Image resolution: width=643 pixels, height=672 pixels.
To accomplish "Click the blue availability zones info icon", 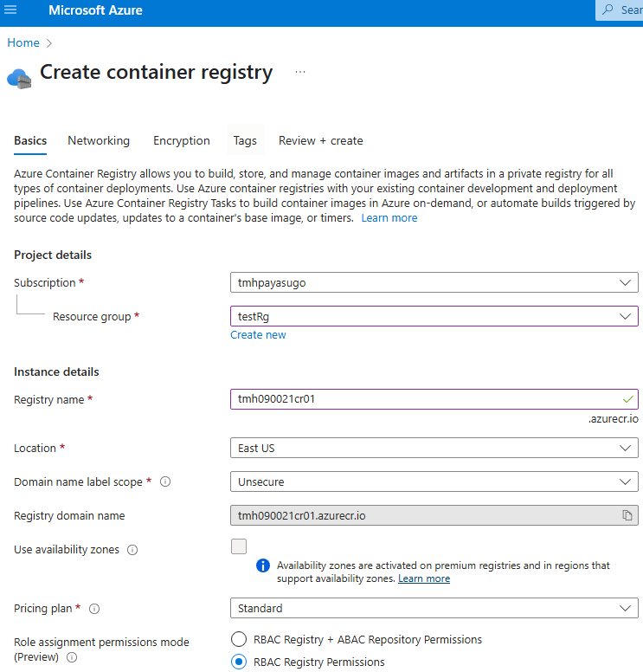I will pyautogui.click(x=262, y=565).
